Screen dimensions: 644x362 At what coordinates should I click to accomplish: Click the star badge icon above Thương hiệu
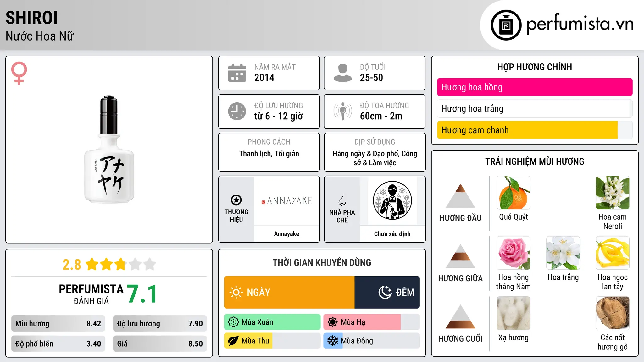coord(236,200)
